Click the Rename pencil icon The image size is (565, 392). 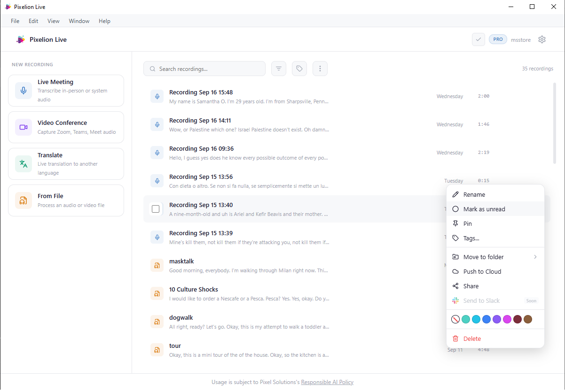tap(455, 194)
